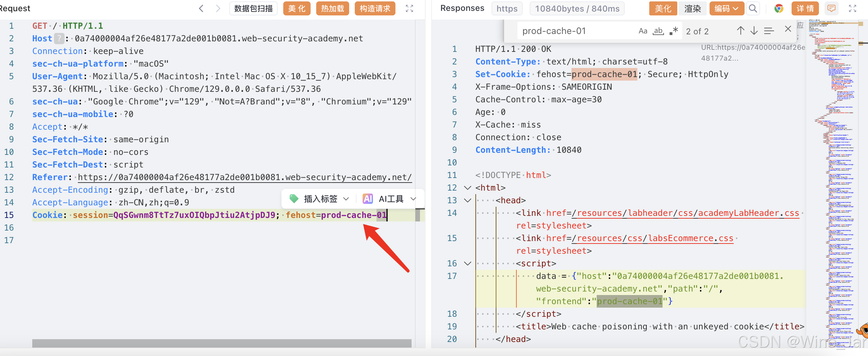Click the magnifier search icon in Responses toolbar
This screenshot has width=868, height=356.
click(x=753, y=8)
